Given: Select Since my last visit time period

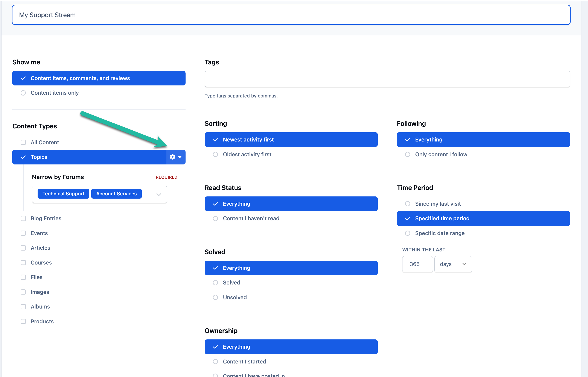Looking at the screenshot, I should (408, 204).
